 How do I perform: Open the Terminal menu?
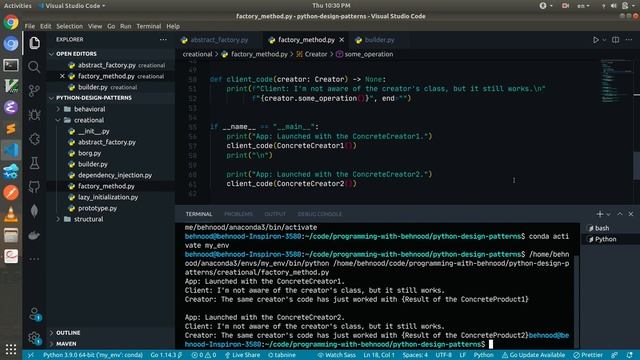(x=149, y=26)
